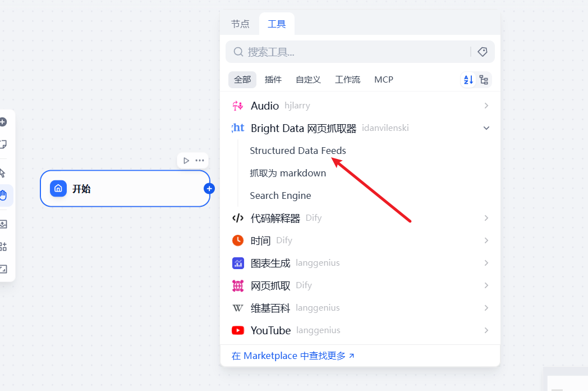Select the hand pan tool in sidebar
The width and height of the screenshot is (588, 391).
pyautogui.click(x=4, y=195)
